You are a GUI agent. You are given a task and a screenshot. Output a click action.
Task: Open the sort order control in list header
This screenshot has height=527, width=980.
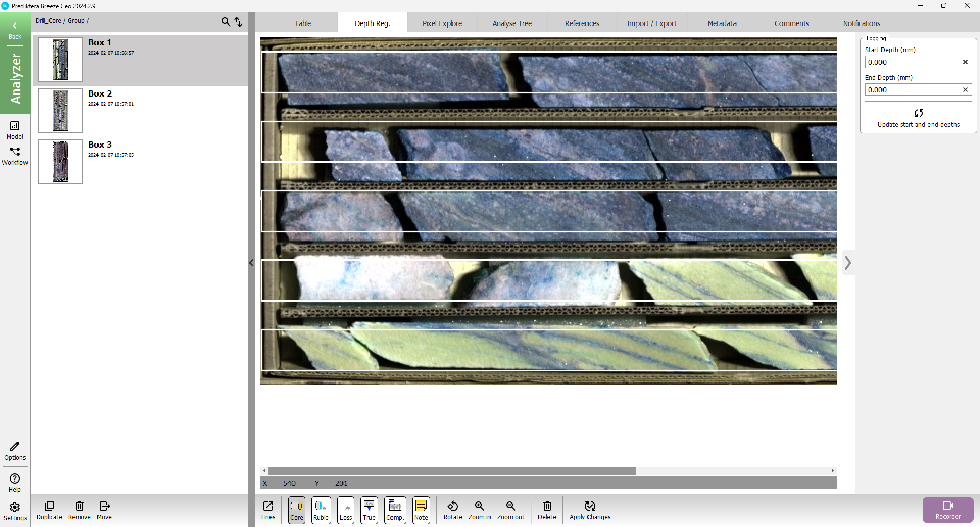[x=238, y=21]
